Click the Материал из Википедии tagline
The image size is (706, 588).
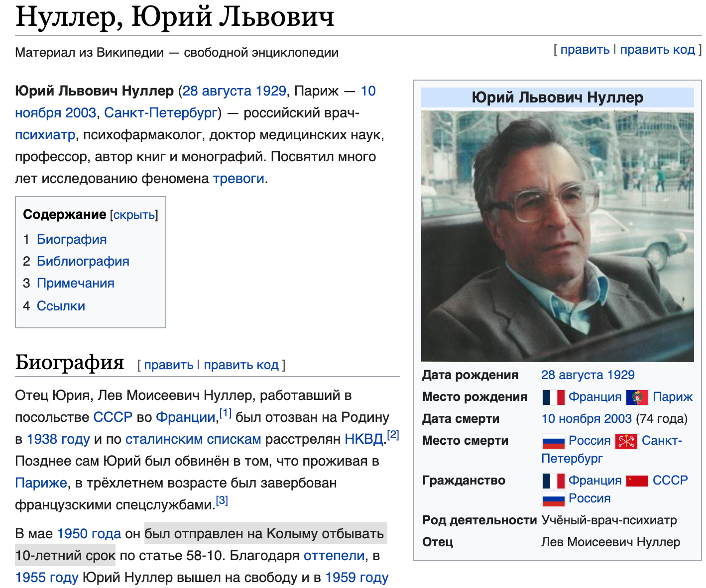click(x=177, y=53)
